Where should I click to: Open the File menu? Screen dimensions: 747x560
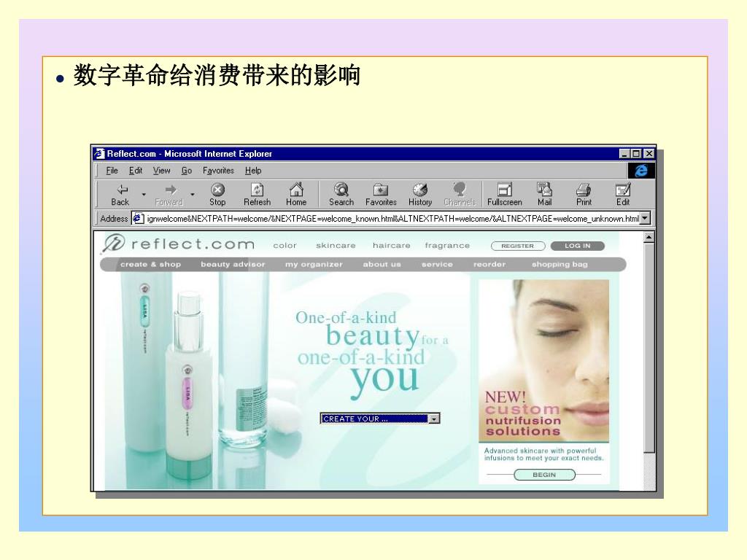point(112,171)
